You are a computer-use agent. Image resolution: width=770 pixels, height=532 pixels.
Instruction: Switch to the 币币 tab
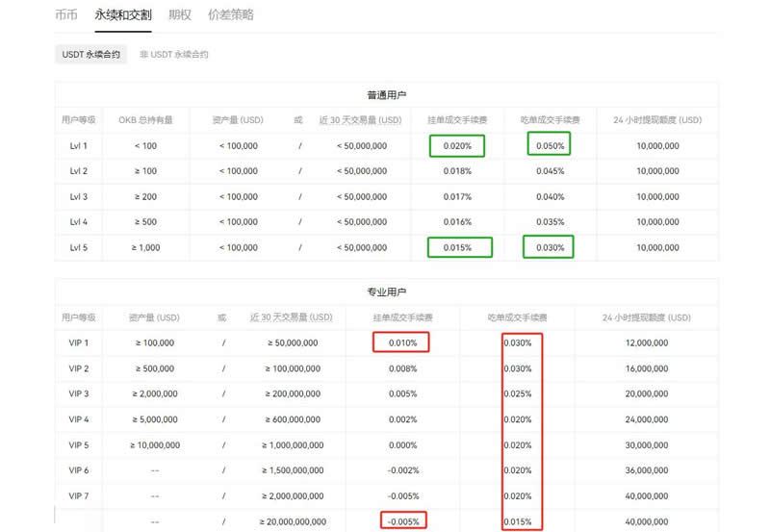coord(66,15)
